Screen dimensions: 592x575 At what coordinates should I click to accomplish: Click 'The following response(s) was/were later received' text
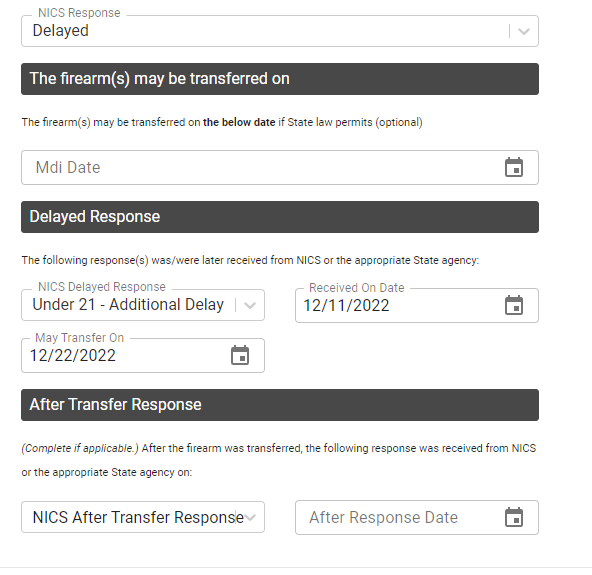pyautogui.click(x=157, y=260)
